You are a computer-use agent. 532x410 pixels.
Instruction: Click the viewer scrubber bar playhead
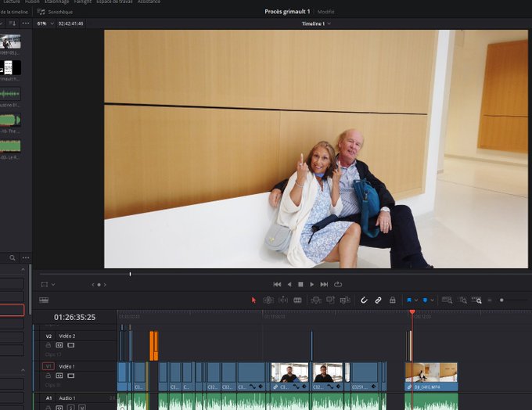point(131,274)
